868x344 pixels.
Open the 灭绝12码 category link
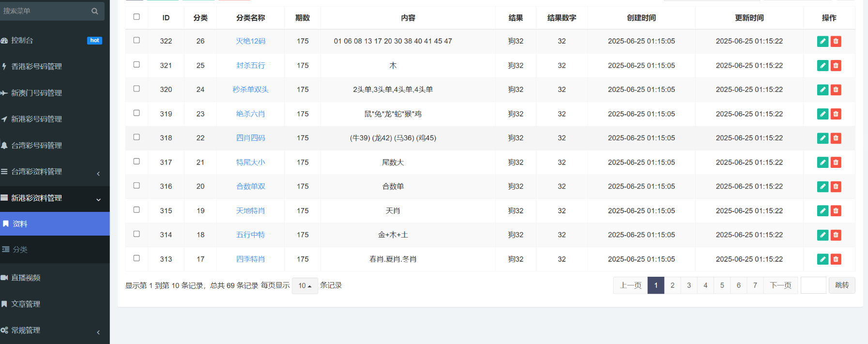click(250, 41)
